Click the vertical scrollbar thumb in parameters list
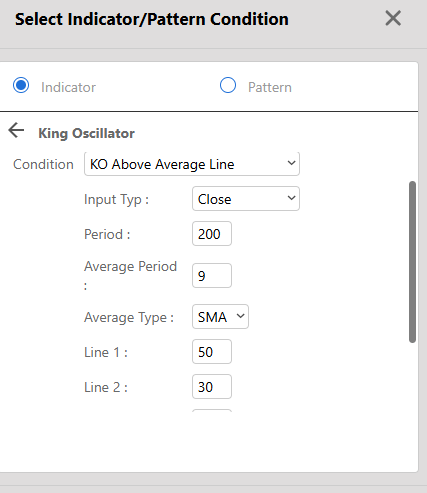The image size is (427, 493). point(412,262)
